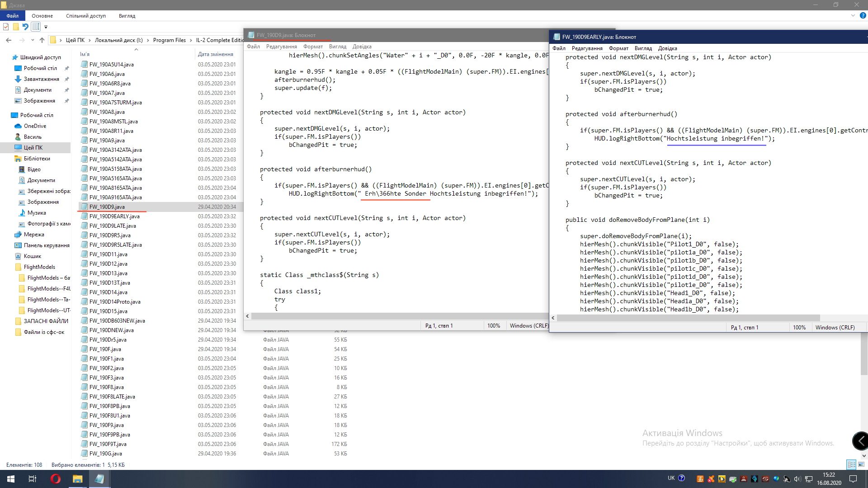Viewport: 868px width, 488px height.
Task: Click the volume speaker tray icon
Action: pos(797,479)
